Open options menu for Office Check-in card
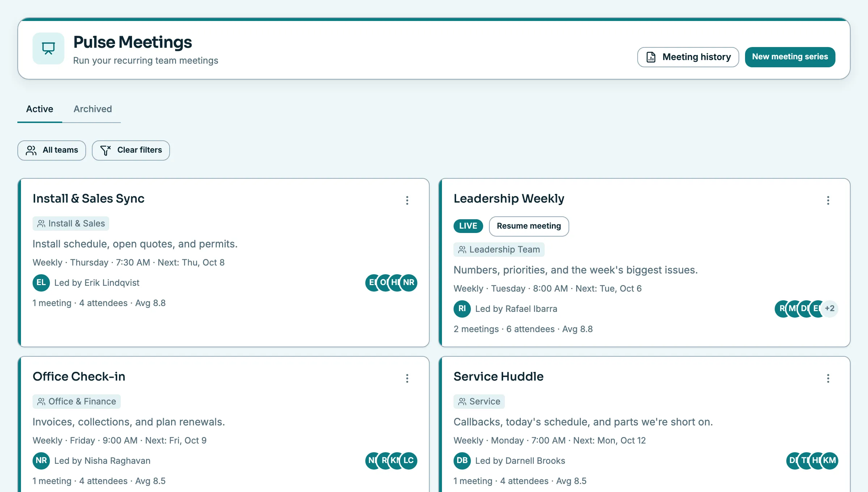The width and height of the screenshot is (868, 492). (407, 378)
